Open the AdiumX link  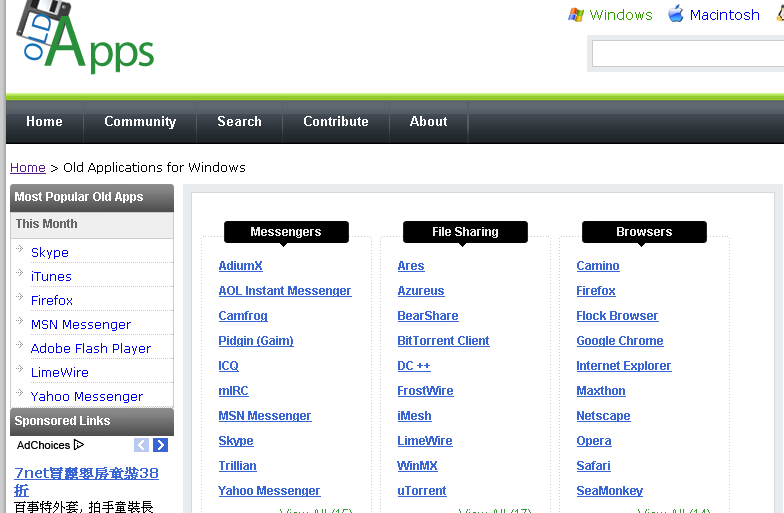(240, 266)
